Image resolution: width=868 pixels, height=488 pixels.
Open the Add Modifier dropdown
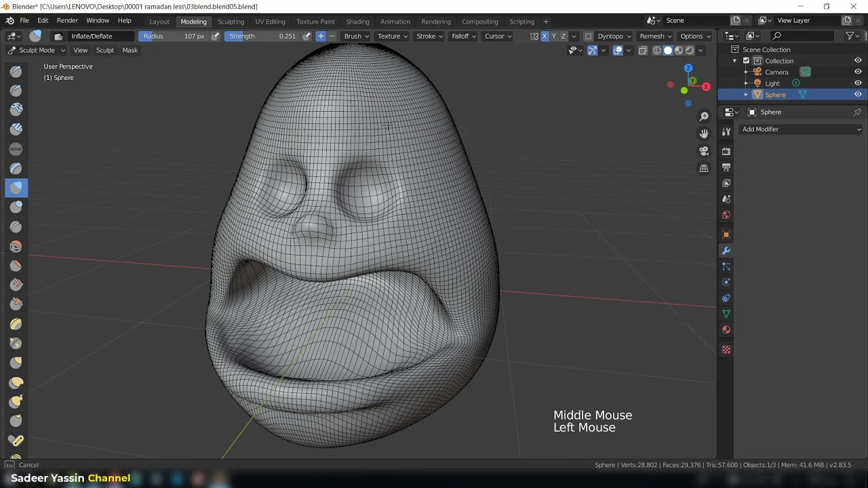click(x=801, y=129)
